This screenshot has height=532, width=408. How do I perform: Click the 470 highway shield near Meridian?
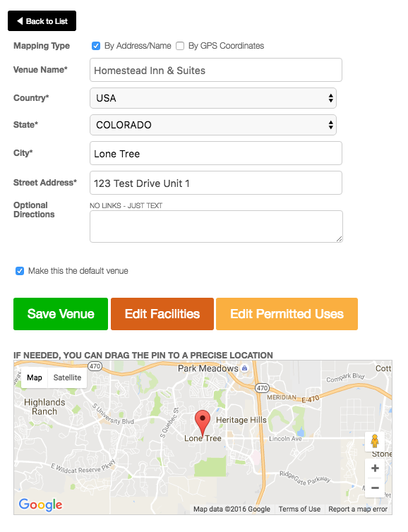click(x=262, y=388)
